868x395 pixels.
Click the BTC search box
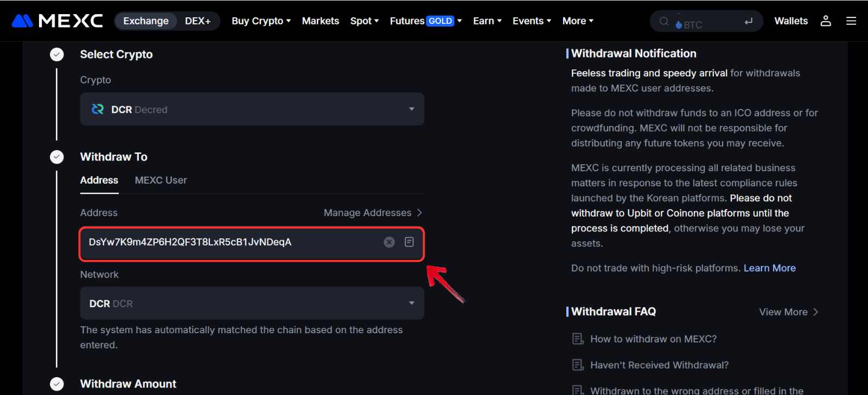(706, 21)
